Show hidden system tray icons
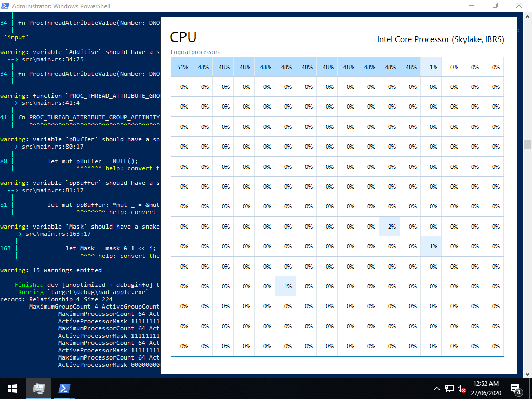The height and width of the screenshot is (399, 532). click(x=437, y=389)
